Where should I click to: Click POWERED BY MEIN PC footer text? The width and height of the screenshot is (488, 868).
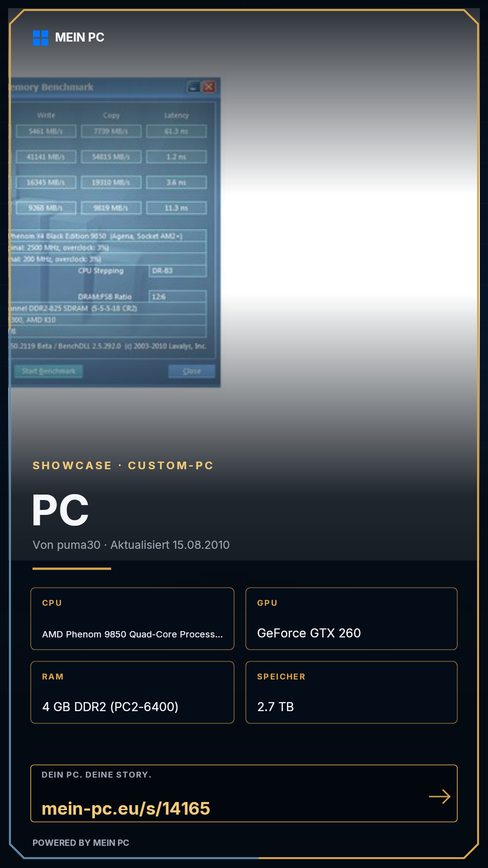(x=81, y=843)
